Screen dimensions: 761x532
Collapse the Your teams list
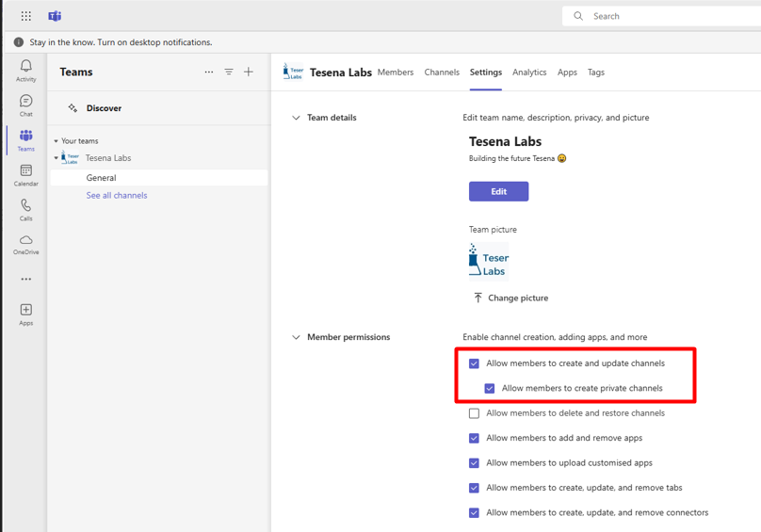[x=56, y=141]
